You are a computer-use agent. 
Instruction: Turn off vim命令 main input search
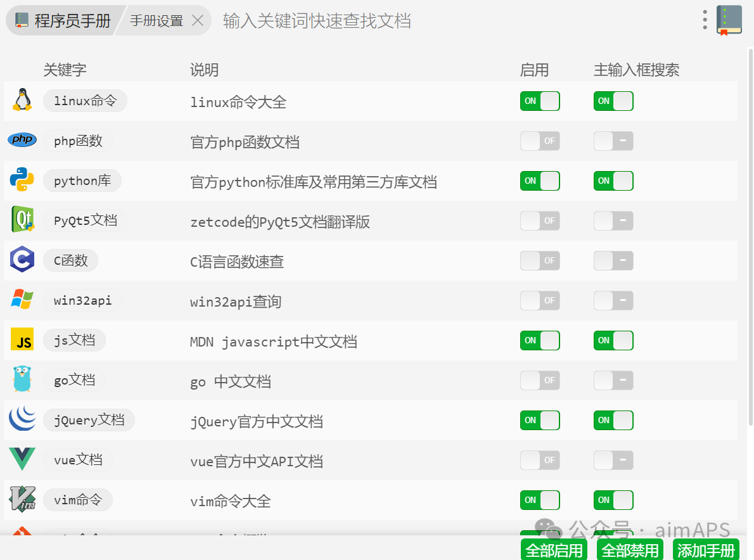613,500
